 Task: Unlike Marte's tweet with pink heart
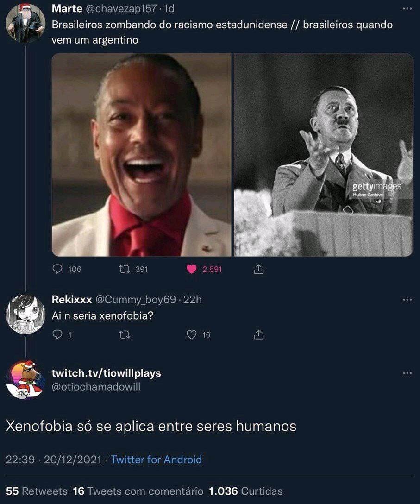point(192,269)
